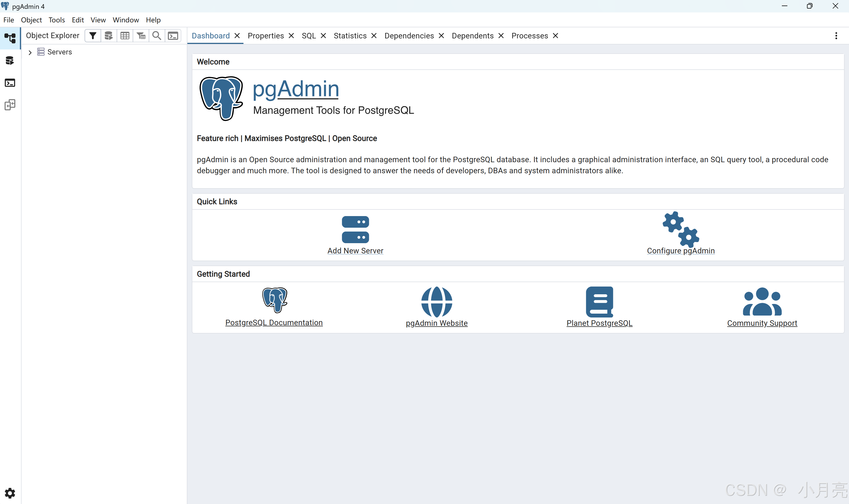Click the View Data table icon
The image size is (849, 504).
(x=125, y=36)
